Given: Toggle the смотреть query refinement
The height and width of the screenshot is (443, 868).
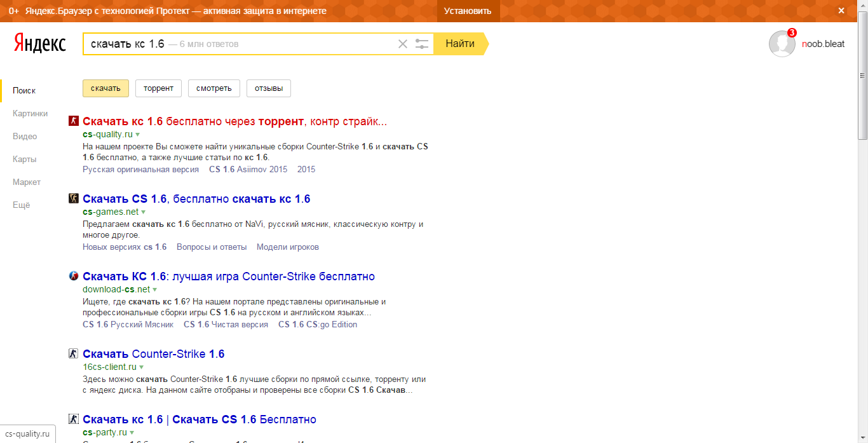Looking at the screenshot, I should pos(214,88).
